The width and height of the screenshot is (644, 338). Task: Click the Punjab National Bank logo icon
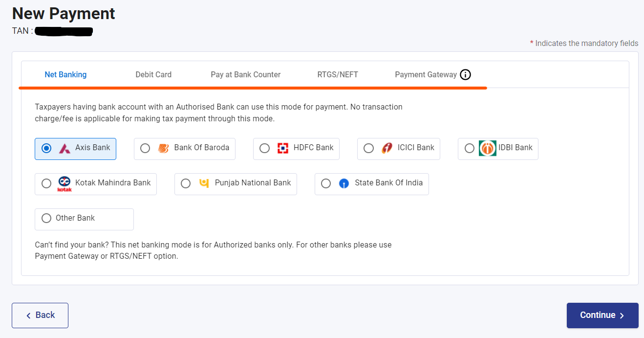204,183
